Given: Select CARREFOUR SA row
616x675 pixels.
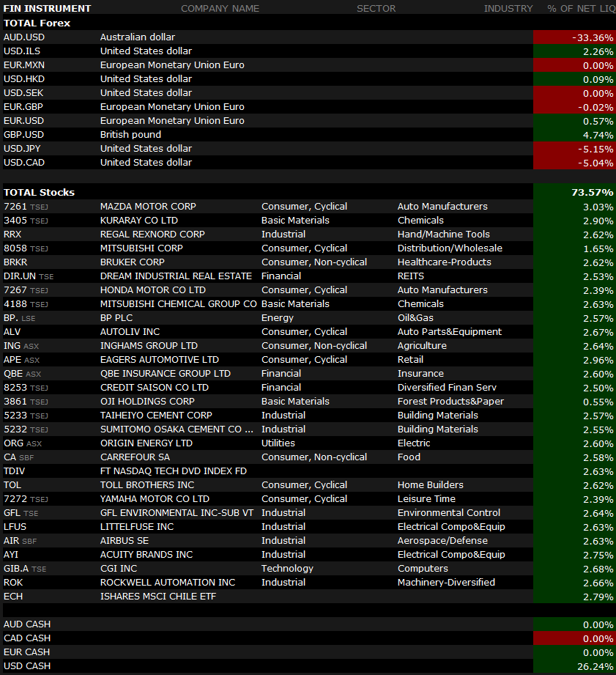Looking at the screenshot, I should click(x=308, y=457).
